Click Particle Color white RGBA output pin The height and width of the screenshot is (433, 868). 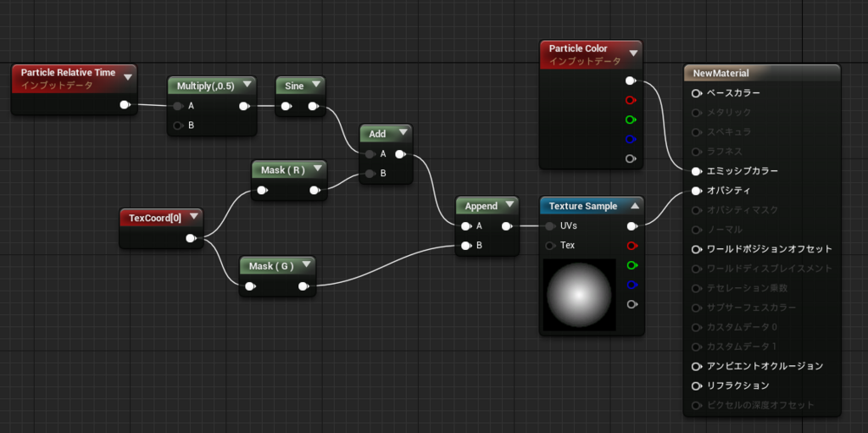tap(631, 80)
